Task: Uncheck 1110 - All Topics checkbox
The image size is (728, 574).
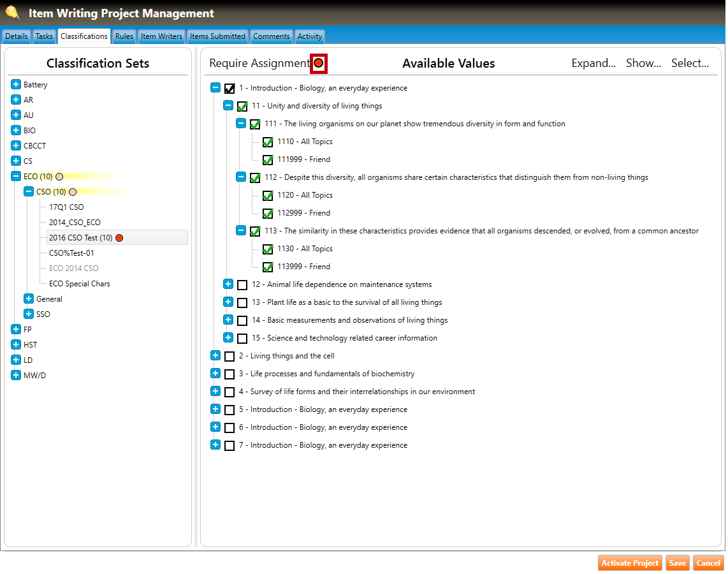Action: click(268, 142)
